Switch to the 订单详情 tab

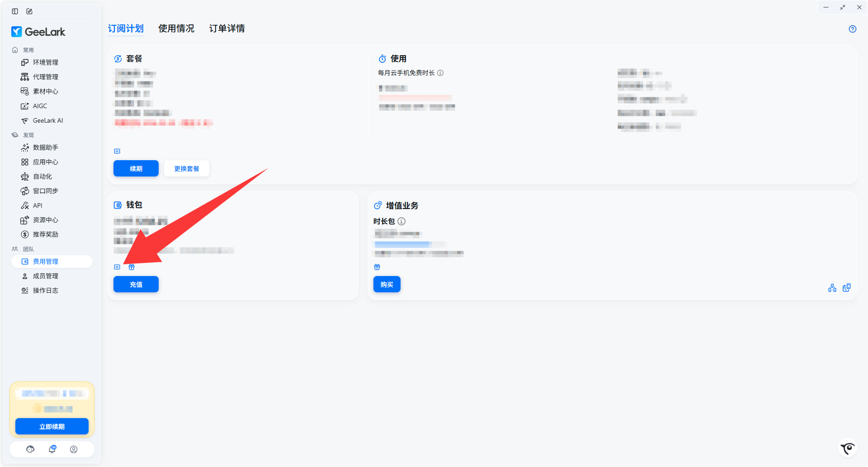pos(227,29)
